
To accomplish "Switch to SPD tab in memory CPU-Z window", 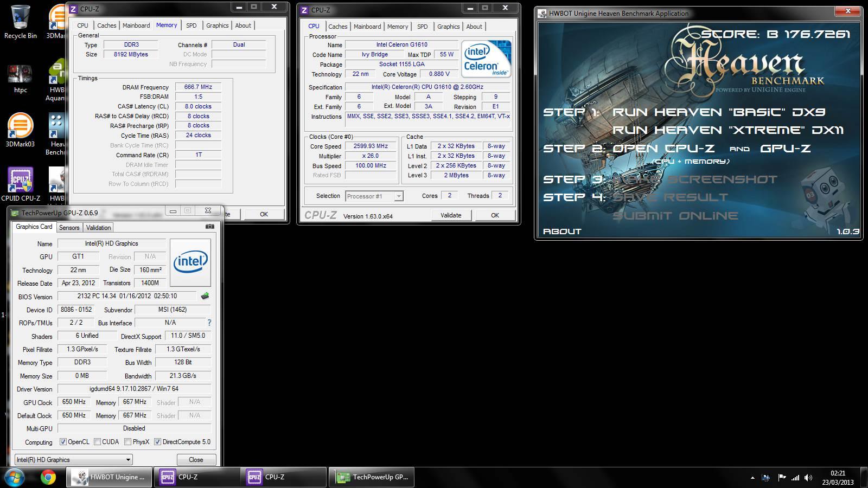I will coord(192,25).
